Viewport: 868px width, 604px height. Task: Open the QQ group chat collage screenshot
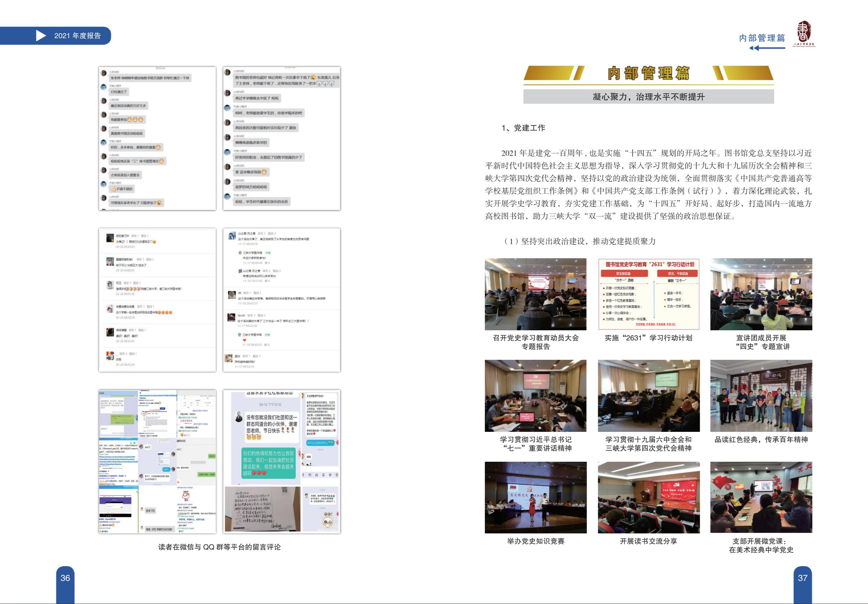[157, 461]
